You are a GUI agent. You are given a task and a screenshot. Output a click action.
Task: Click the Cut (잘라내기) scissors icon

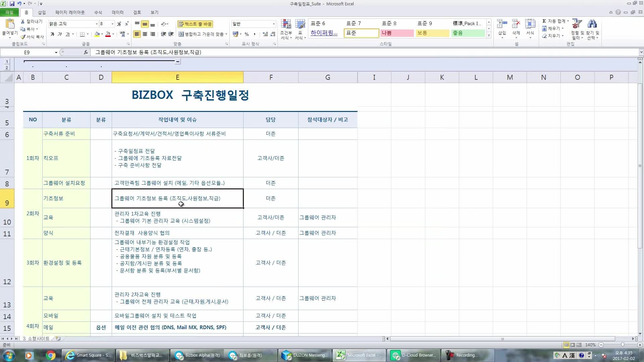click(23, 21)
